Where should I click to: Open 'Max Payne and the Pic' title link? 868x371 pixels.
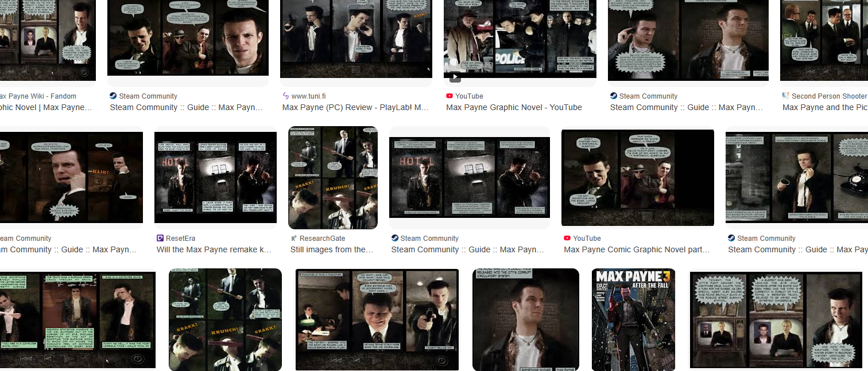(x=825, y=107)
